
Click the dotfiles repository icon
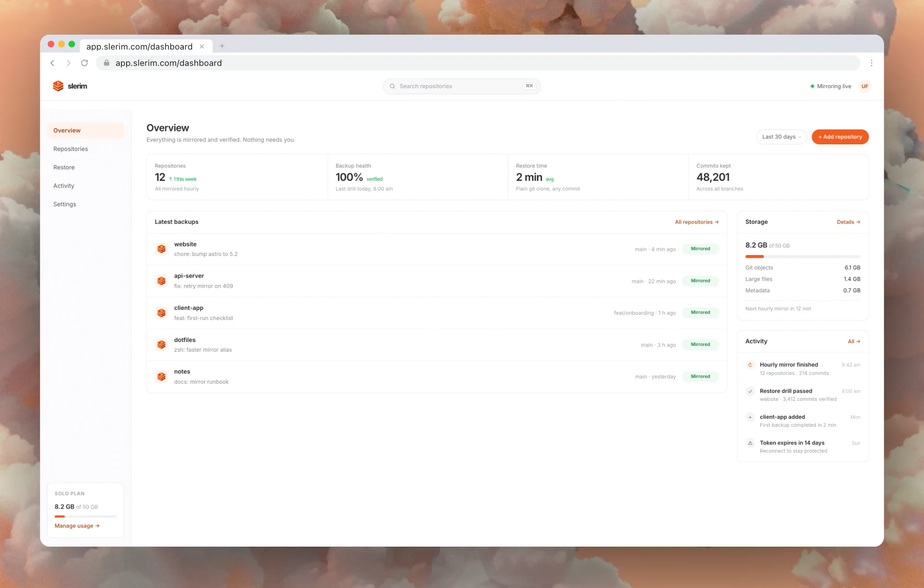click(x=162, y=345)
